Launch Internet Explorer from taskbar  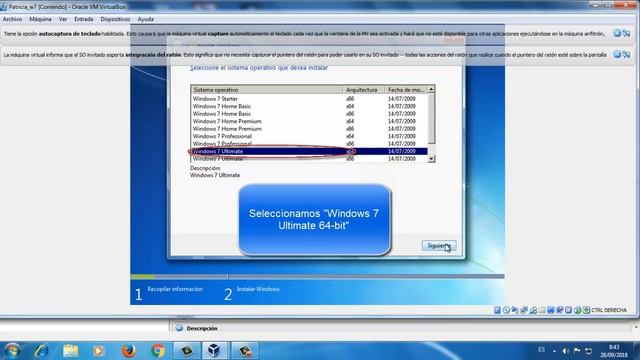point(42,351)
